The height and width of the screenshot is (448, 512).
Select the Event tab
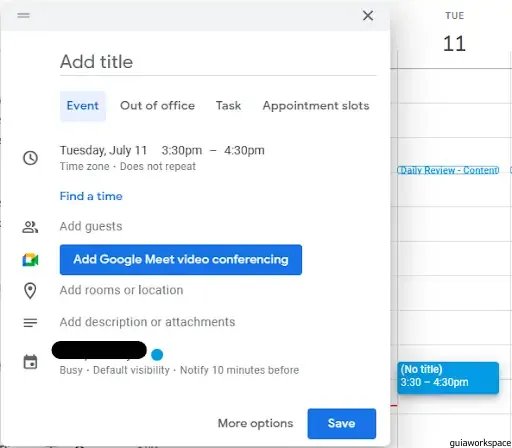[83, 106]
